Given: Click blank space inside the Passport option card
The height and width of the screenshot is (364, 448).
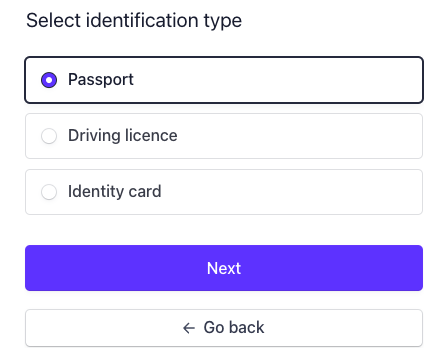Looking at the screenshot, I should pos(277,80).
